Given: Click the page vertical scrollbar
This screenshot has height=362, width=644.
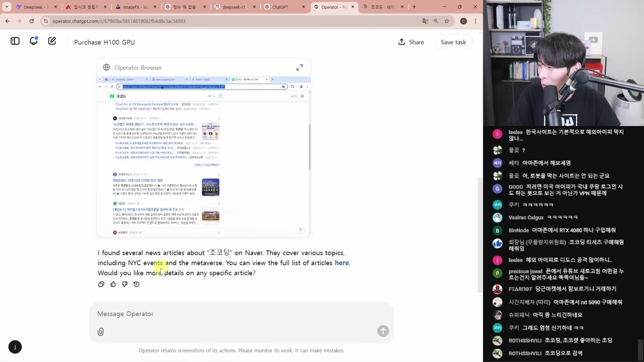Looking at the screenshot, I should tap(480, 235).
